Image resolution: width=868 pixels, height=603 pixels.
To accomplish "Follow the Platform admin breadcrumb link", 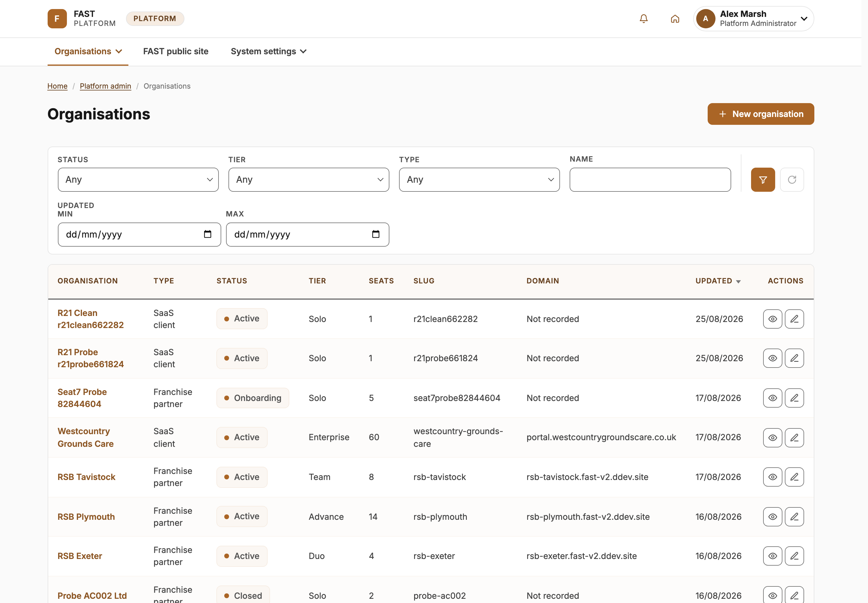I will [x=105, y=86].
